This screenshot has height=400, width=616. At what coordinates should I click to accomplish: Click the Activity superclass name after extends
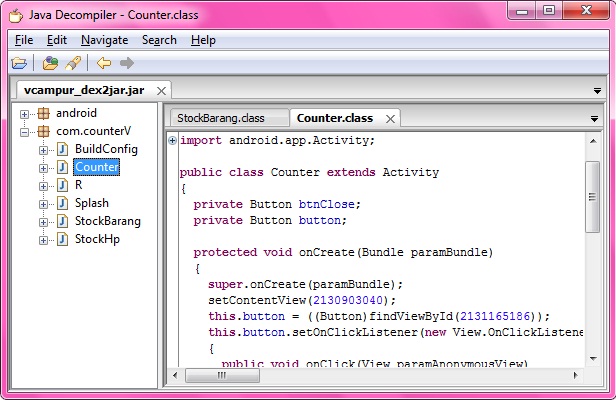tap(411, 172)
